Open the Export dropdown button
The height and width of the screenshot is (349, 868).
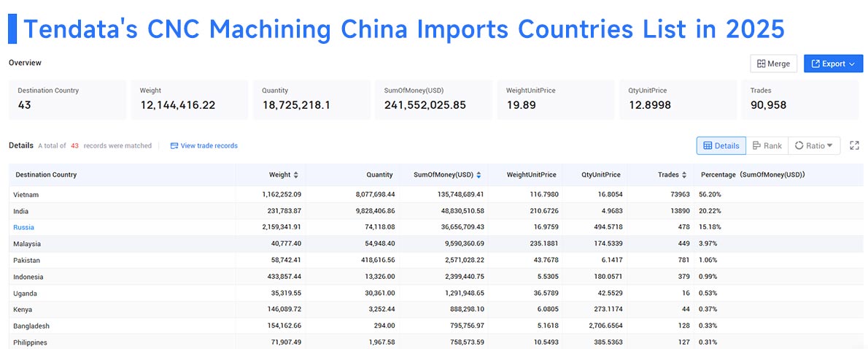coord(833,64)
